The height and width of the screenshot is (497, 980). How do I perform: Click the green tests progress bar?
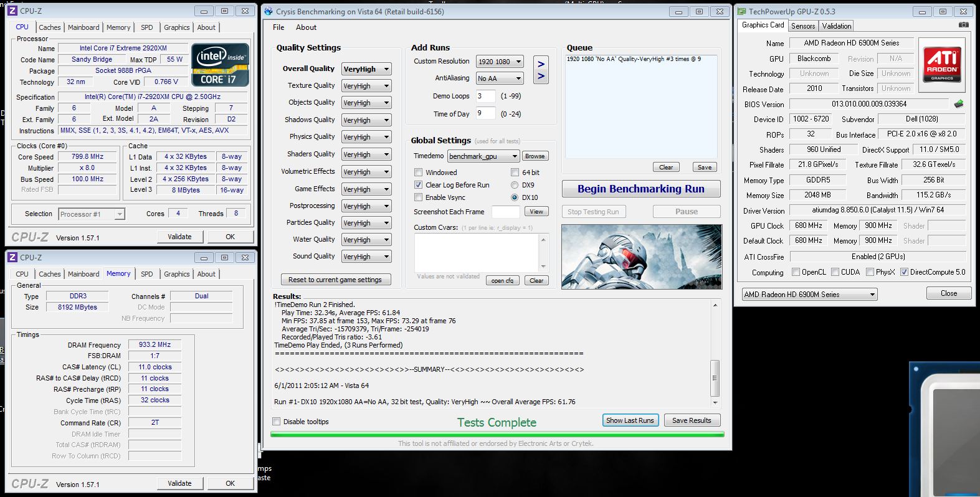point(497,434)
